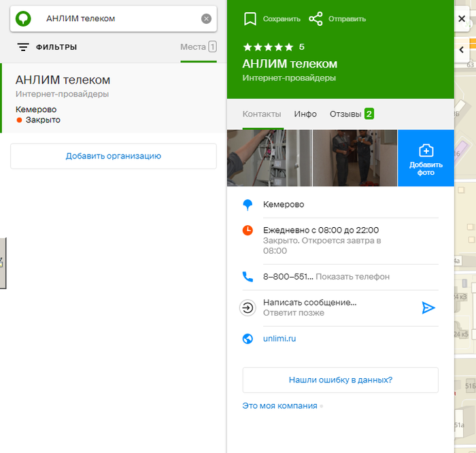
Task: Clear the search field with X icon
Action: [x=206, y=18]
